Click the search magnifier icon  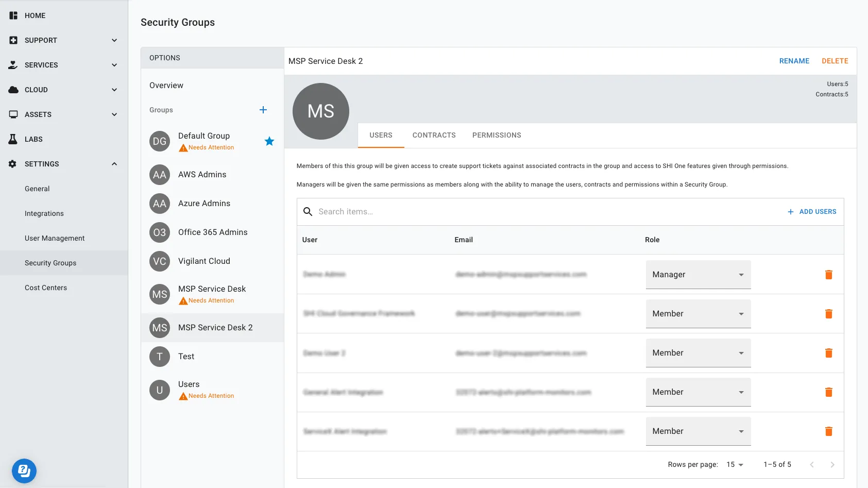[x=308, y=212]
